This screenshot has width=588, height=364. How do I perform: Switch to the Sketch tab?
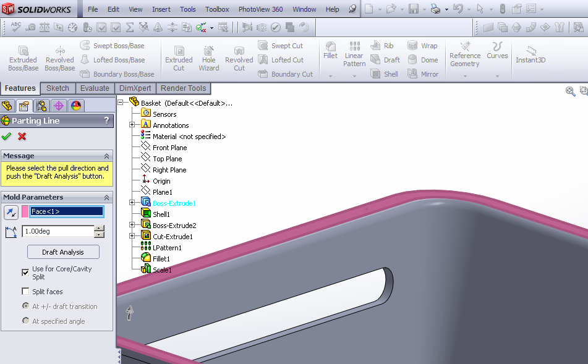58,88
